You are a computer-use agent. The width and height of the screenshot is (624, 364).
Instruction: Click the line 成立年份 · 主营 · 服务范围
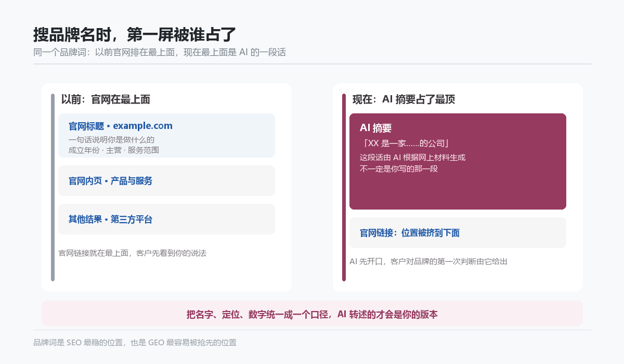tap(114, 150)
